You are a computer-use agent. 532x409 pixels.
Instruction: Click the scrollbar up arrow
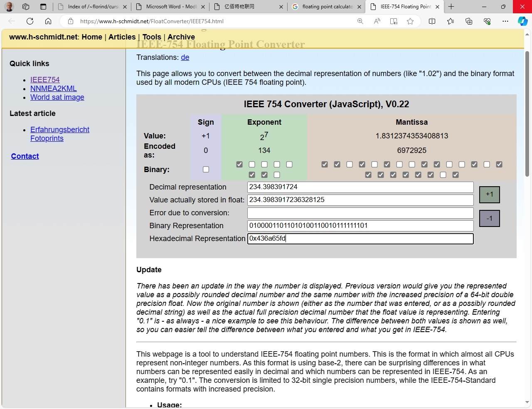(527, 34)
